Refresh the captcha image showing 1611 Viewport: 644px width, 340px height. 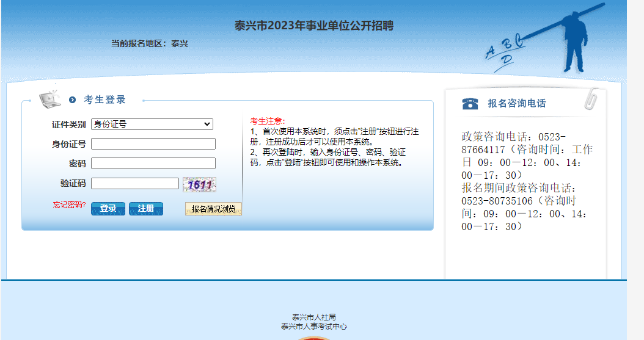pos(199,184)
